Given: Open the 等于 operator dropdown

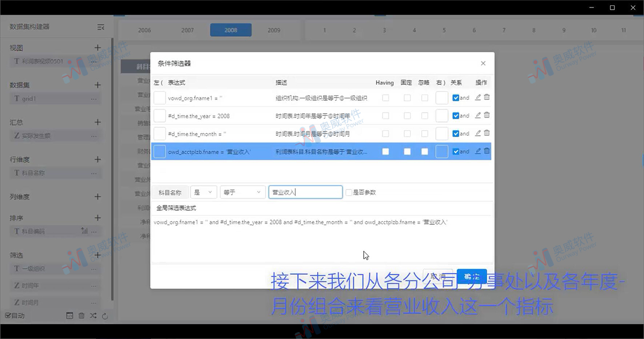Looking at the screenshot, I should click(x=243, y=192).
